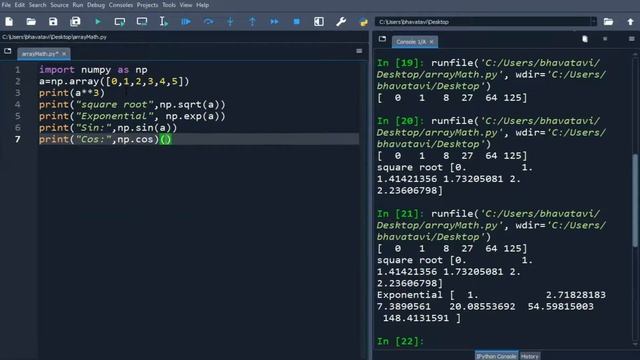Click the 'Cos:' print line
The width and height of the screenshot is (640, 360).
point(105,139)
